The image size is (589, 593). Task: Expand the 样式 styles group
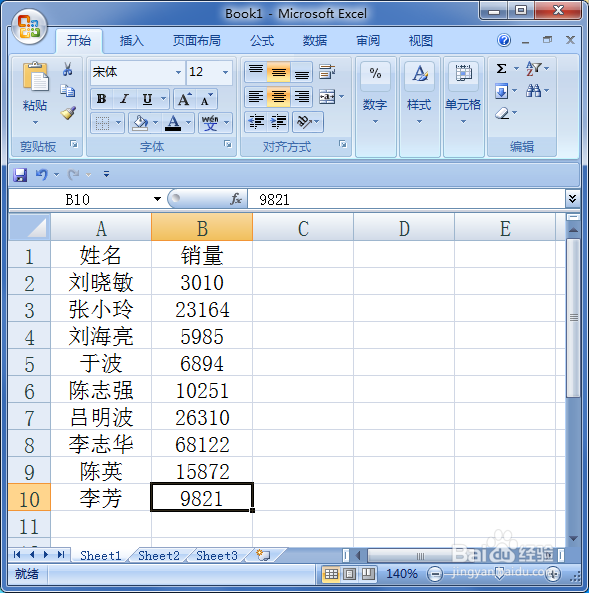point(419,122)
